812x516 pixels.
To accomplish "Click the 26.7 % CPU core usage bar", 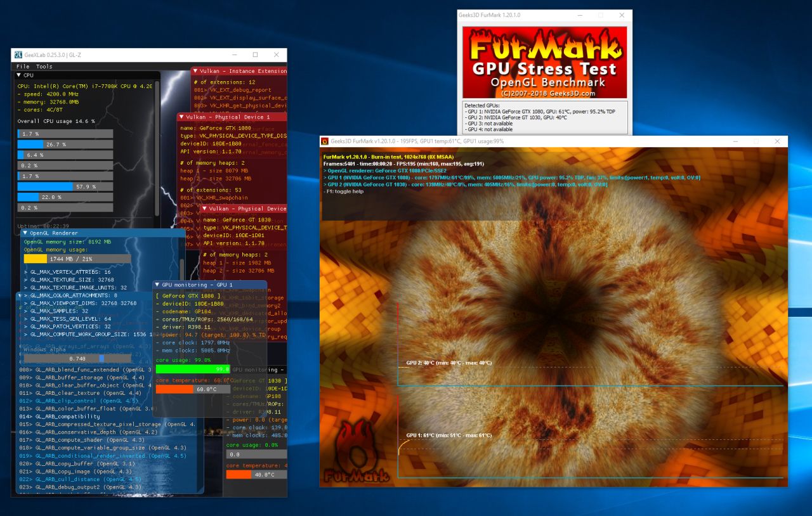I will coord(65,145).
